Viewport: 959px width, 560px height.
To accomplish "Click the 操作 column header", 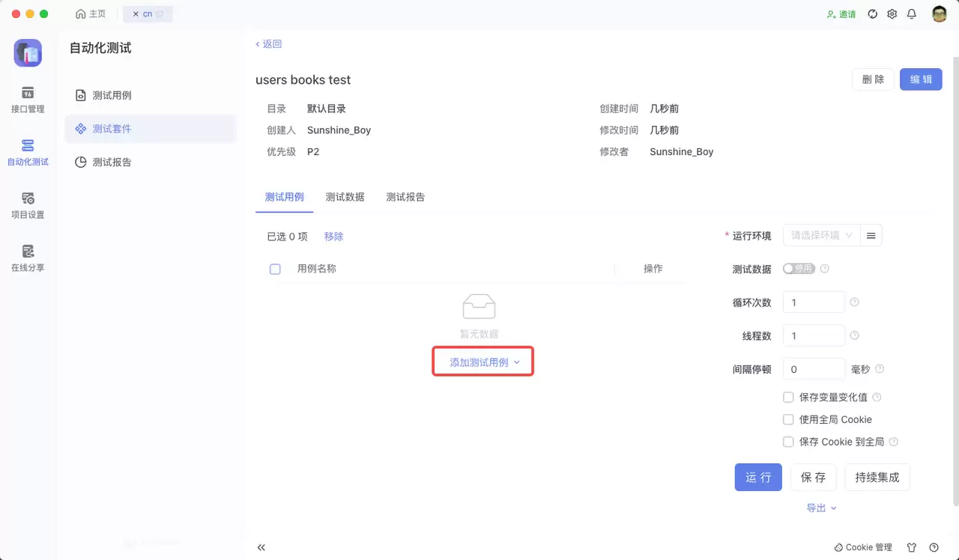I will coord(653,269).
